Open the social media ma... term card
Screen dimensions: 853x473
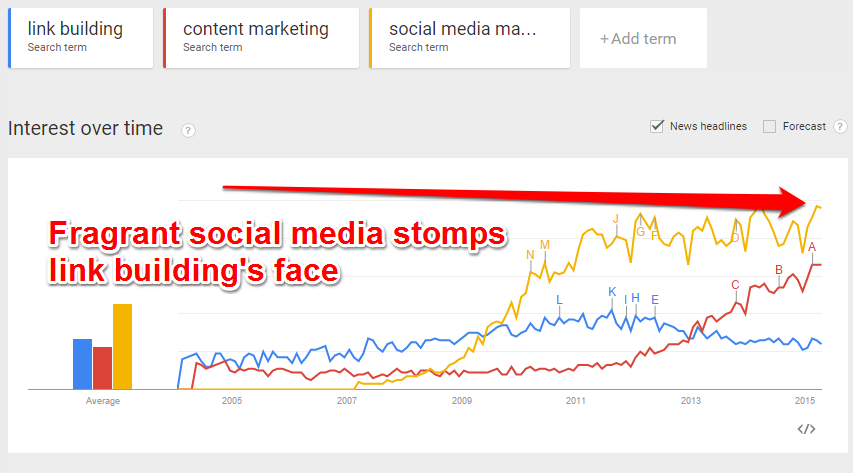pyautogui.click(x=469, y=38)
